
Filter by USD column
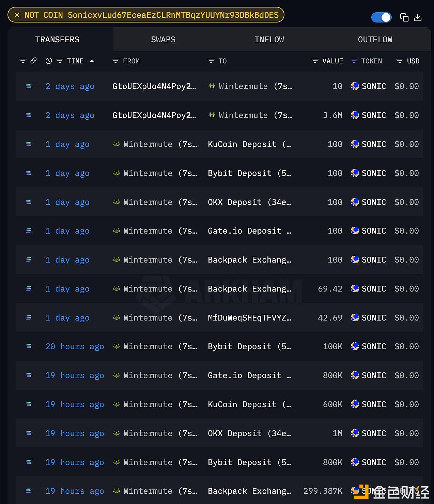tap(400, 61)
